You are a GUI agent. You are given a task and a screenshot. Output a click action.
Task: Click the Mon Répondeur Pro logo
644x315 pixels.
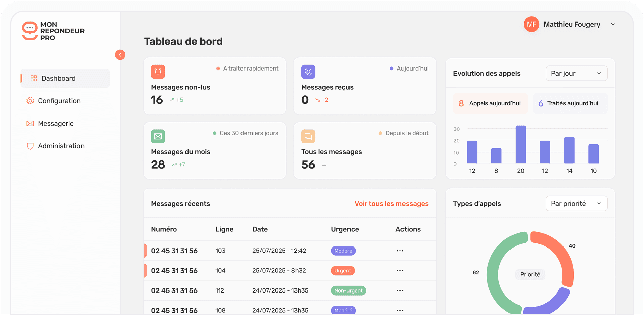pyautogui.click(x=53, y=31)
